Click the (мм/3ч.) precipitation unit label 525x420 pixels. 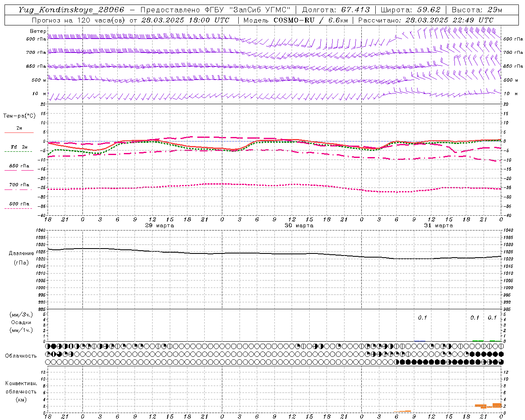[21, 315]
